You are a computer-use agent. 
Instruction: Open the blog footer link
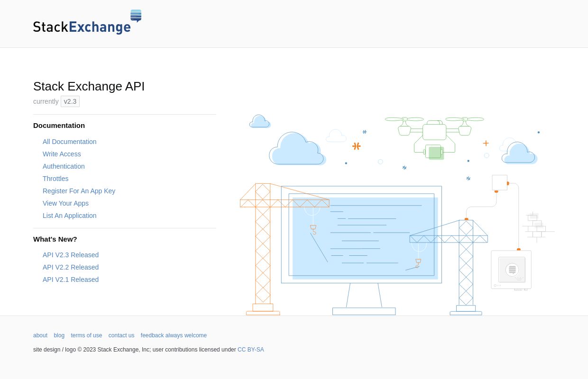pyautogui.click(x=59, y=335)
